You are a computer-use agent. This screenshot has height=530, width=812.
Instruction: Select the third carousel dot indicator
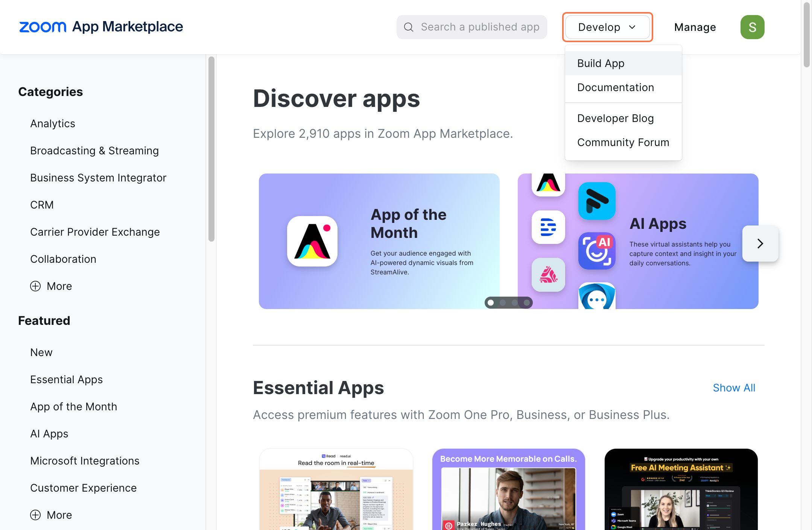point(515,303)
